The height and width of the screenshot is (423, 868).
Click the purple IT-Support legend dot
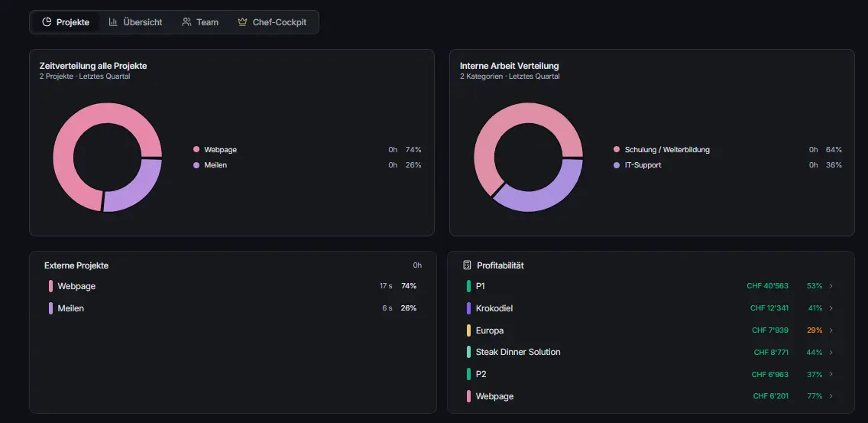(617, 165)
